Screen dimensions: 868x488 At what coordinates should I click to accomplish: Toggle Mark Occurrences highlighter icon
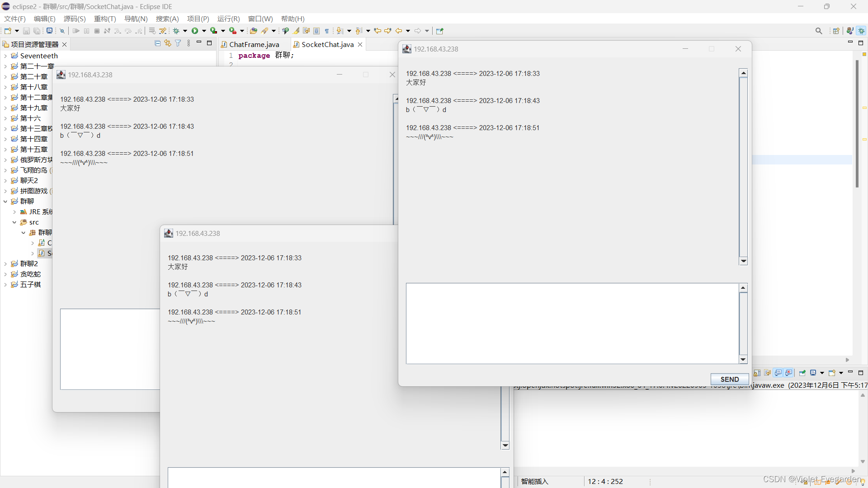pyautogui.click(x=296, y=31)
